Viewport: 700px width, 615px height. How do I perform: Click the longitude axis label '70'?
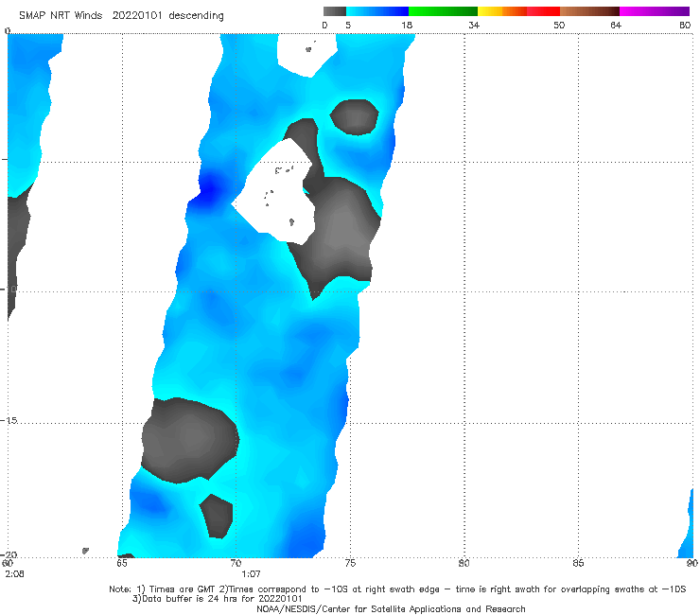pos(236,563)
